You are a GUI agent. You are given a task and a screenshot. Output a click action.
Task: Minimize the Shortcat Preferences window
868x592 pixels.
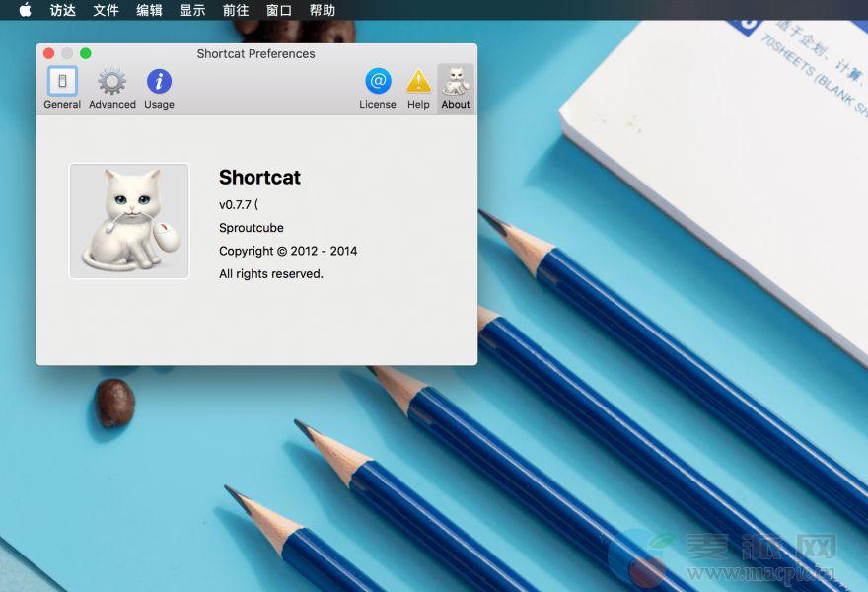[67, 53]
